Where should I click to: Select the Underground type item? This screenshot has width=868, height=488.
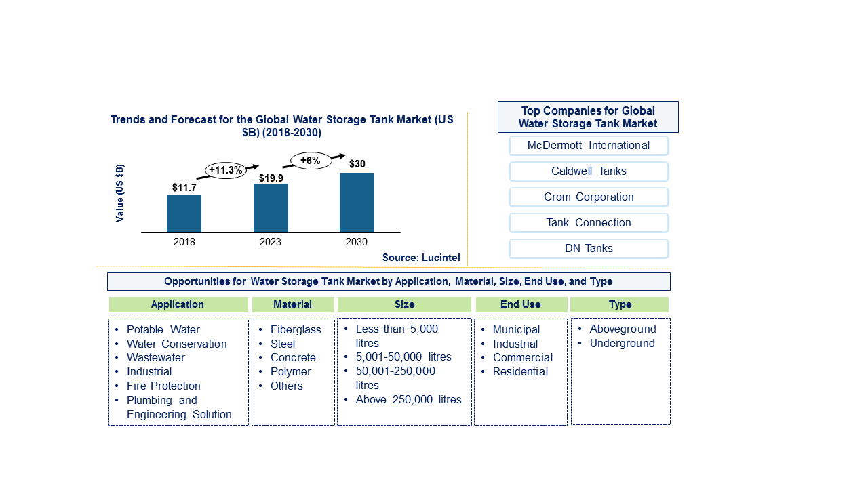[x=622, y=344]
